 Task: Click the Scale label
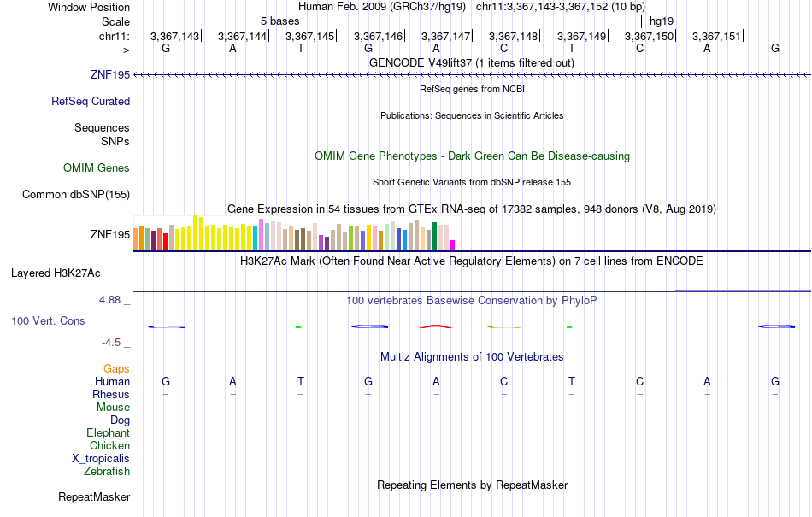pyautogui.click(x=115, y=21)
